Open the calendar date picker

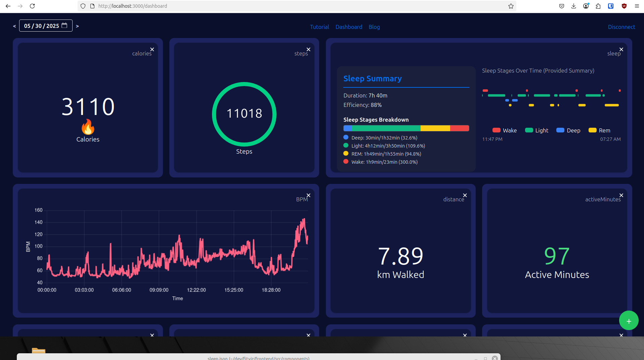[65, 26]
